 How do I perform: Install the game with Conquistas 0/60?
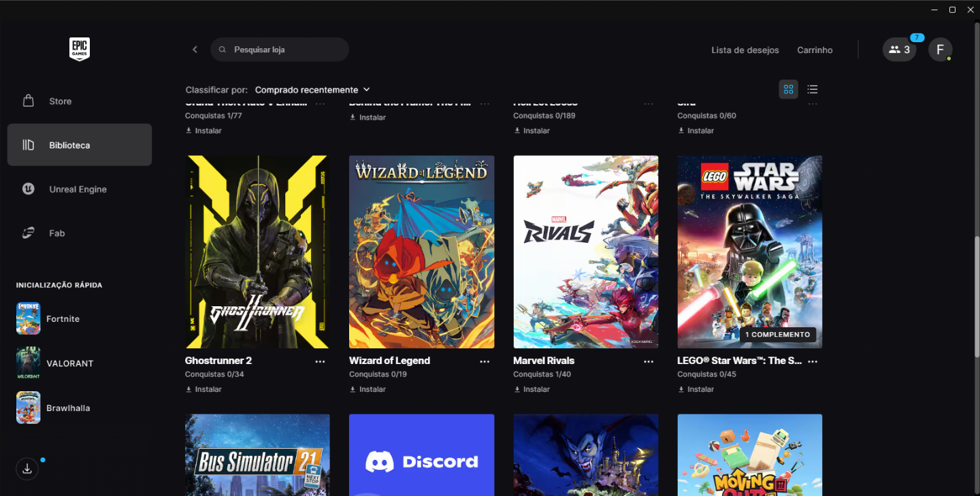(696, 131)
